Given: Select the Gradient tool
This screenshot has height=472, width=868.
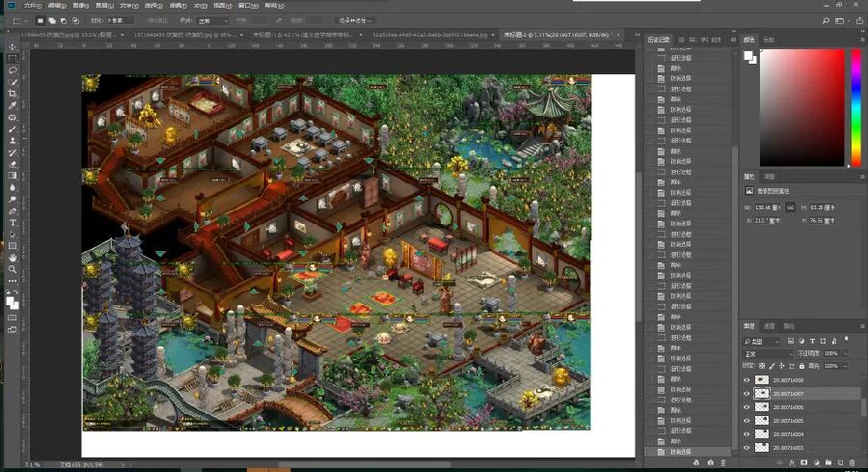Looking at the screenshot, I should click(x=13, y=176).
